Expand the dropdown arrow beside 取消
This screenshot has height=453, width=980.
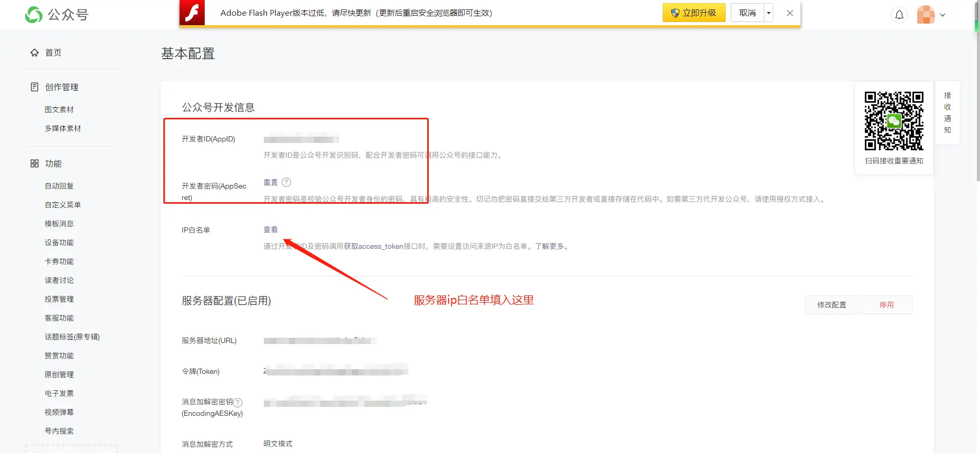769,13
